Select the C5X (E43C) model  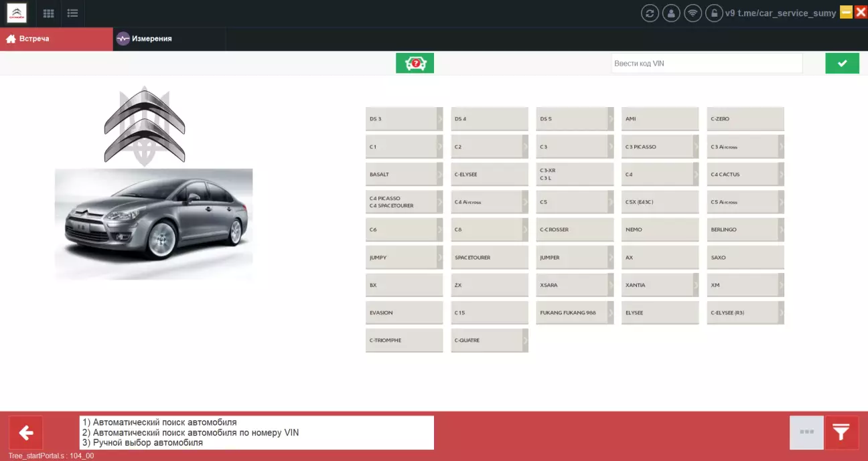pos(660,202)
